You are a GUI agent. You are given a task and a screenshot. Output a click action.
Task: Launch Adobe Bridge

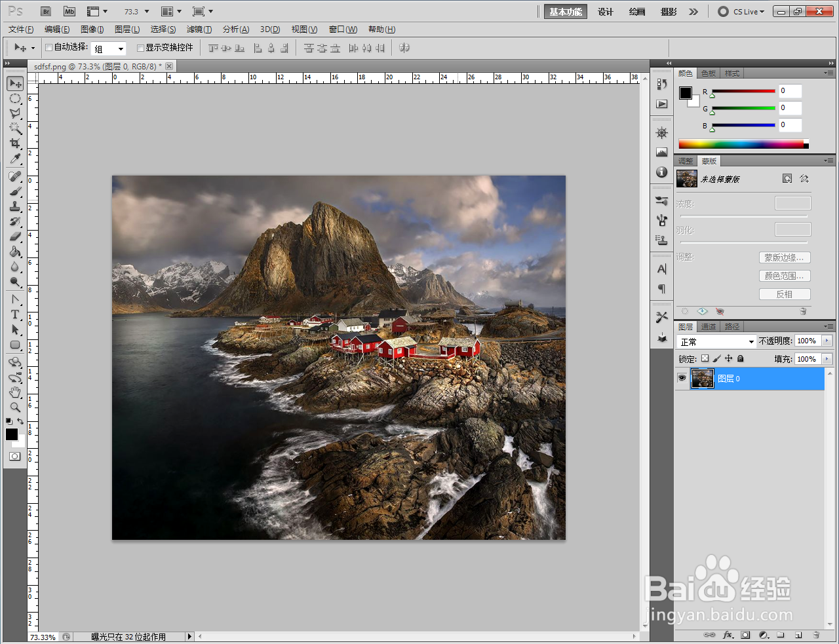pyautogui.click(x=46, y=11)
